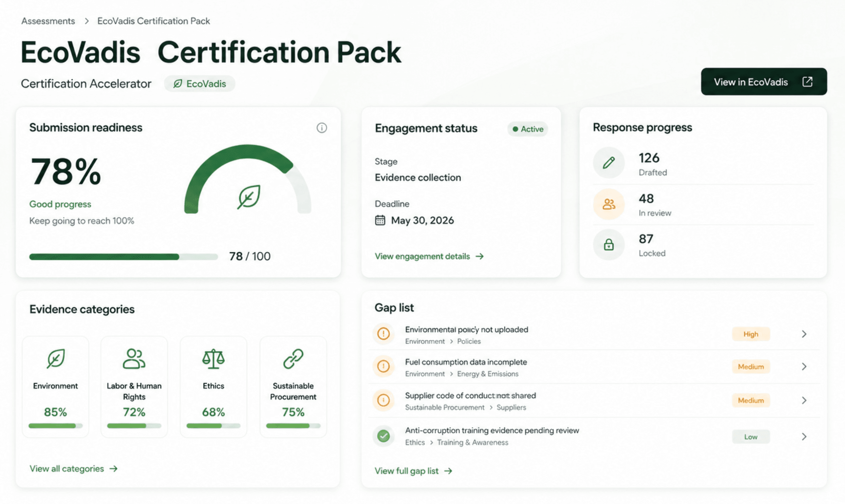Screen dimensions: 845x504
Task: Click Medium badge on Fuel consumption row
Action: click(x=751, y=367)
